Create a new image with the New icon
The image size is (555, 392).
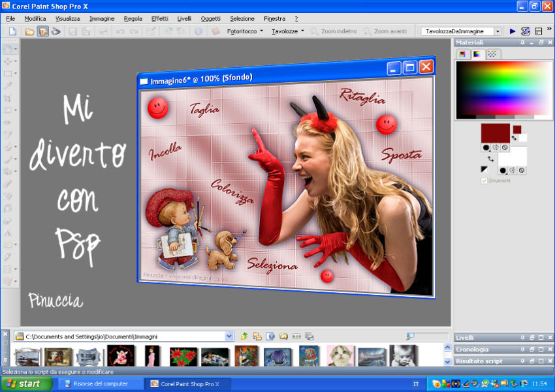tap(13, 31)
